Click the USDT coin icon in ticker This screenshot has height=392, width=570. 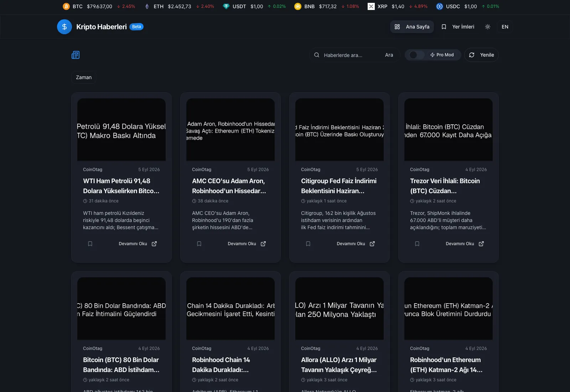[226, 6]
